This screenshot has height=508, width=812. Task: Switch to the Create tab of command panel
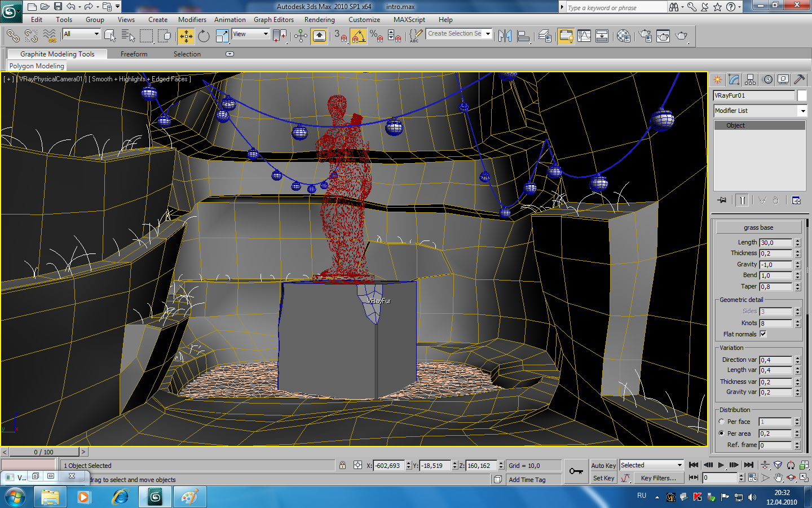[x=717, y=79]
